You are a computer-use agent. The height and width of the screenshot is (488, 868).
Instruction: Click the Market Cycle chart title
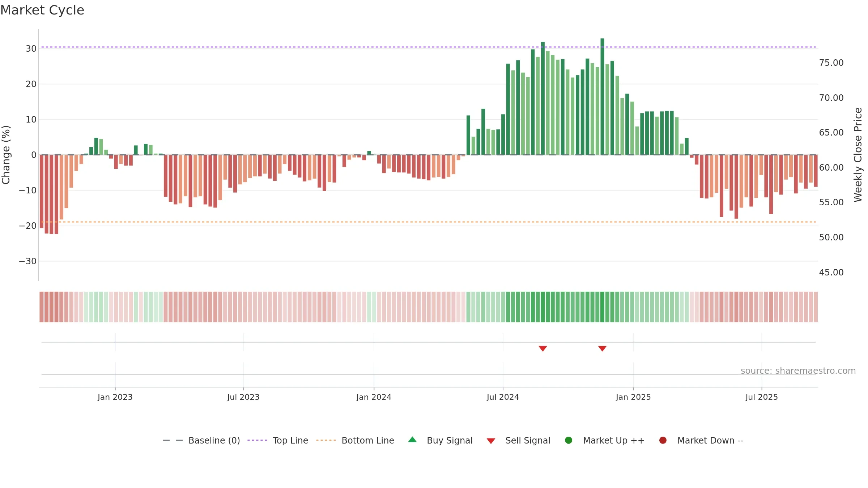coord(42,10)
